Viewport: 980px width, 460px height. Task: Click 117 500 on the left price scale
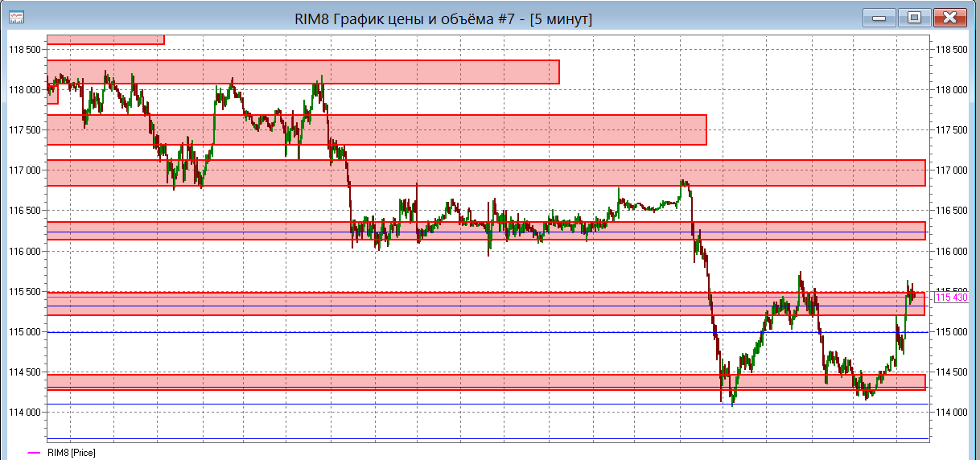[x=24, y=130]
